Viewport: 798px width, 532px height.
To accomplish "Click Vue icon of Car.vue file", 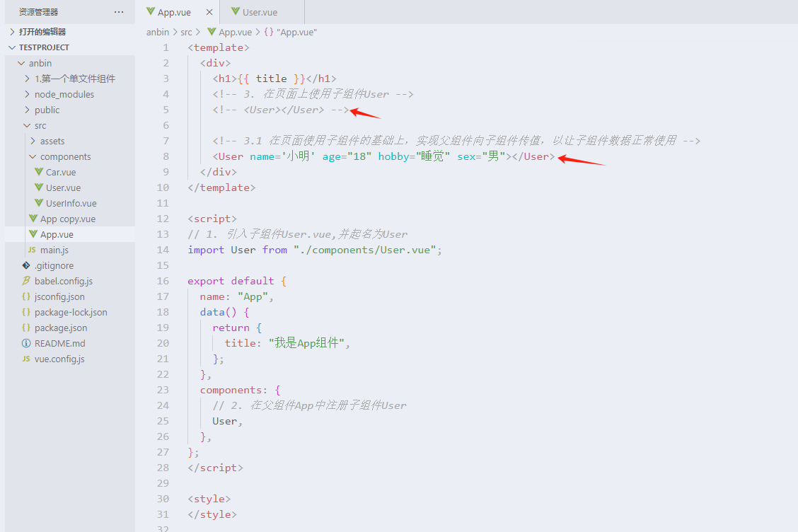I will (x=39, y=172).
